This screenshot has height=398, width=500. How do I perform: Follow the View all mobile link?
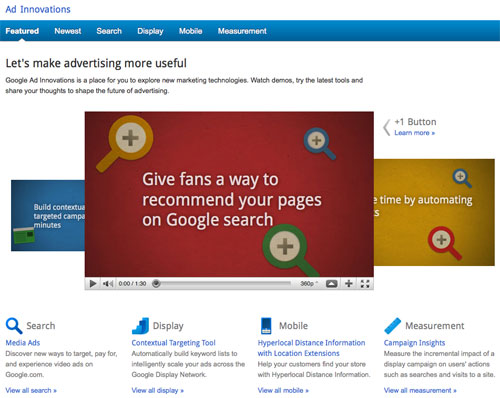point(283,390)
